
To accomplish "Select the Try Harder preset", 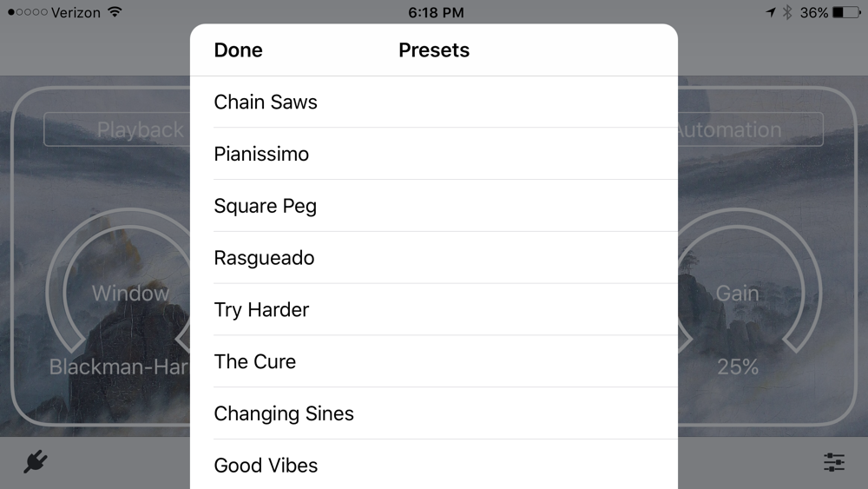I will [x=434, y=309].
